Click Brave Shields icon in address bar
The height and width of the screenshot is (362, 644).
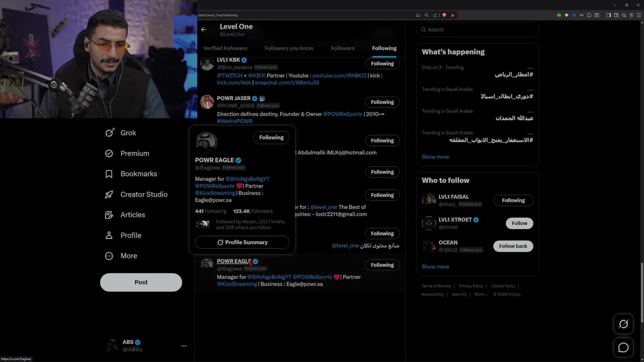(444, 15)
